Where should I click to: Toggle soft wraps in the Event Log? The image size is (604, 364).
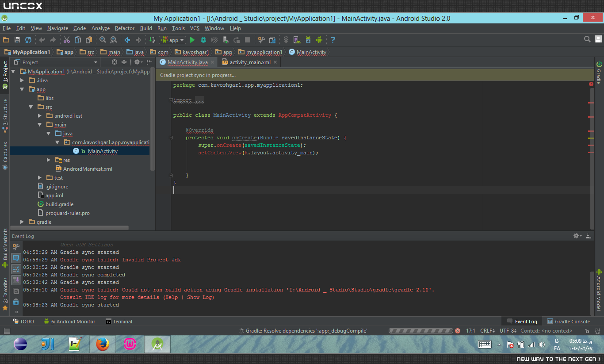point(16,269)
